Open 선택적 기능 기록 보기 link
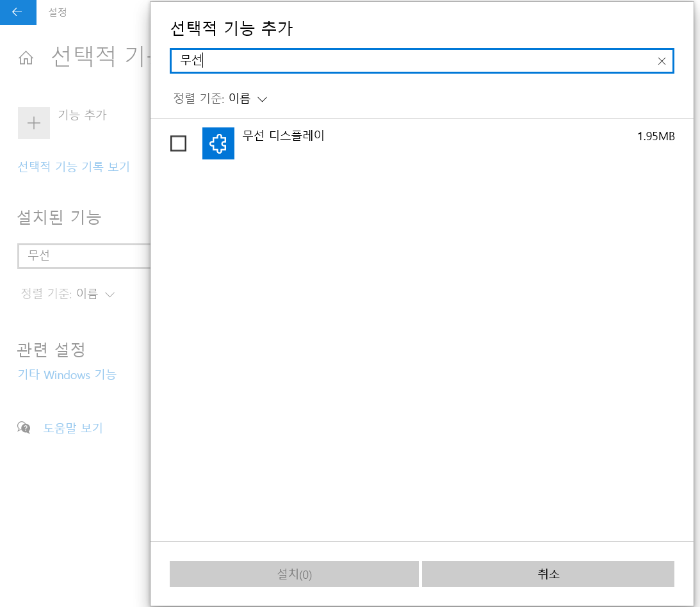This screenshot has width=700, height=607. [x=74, y=167]
